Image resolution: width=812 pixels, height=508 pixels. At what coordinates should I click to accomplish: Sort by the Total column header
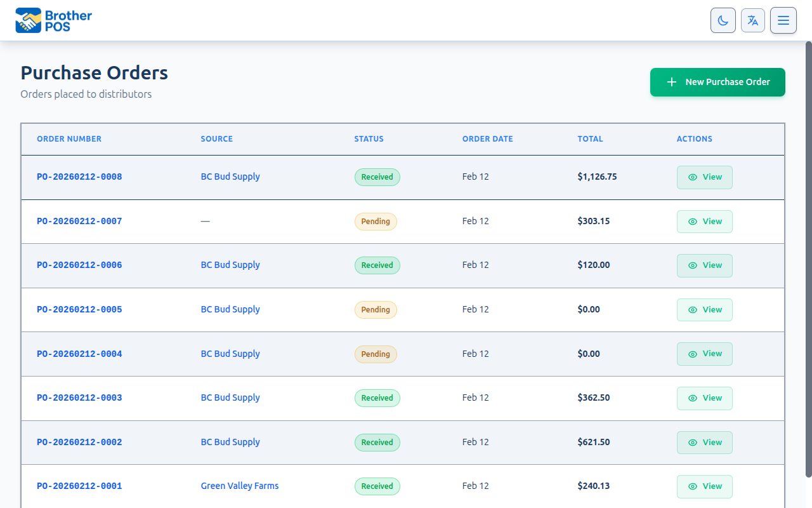coord(590,139)
